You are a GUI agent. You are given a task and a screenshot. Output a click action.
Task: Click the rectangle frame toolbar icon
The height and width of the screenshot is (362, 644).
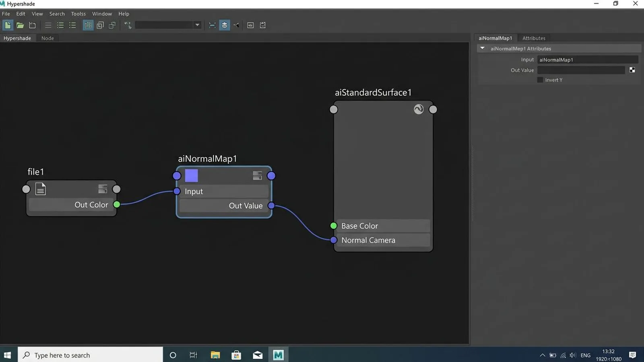(250, 25)
